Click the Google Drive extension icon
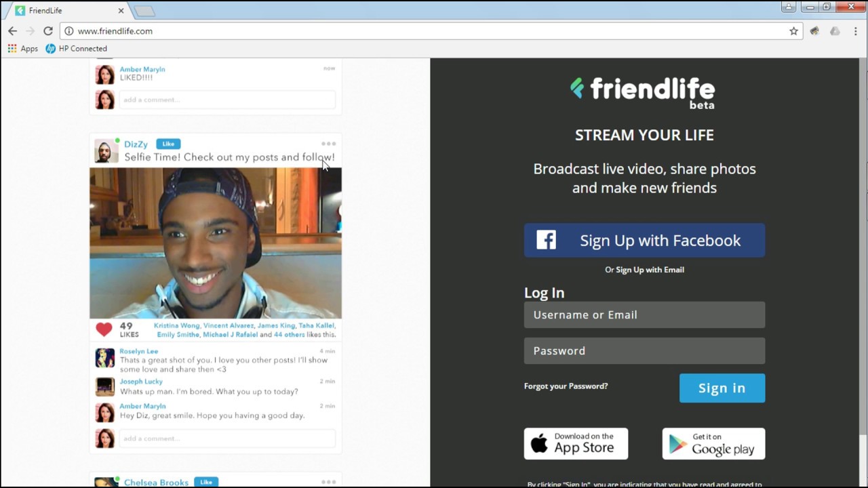868x488 pixels. 835,31
